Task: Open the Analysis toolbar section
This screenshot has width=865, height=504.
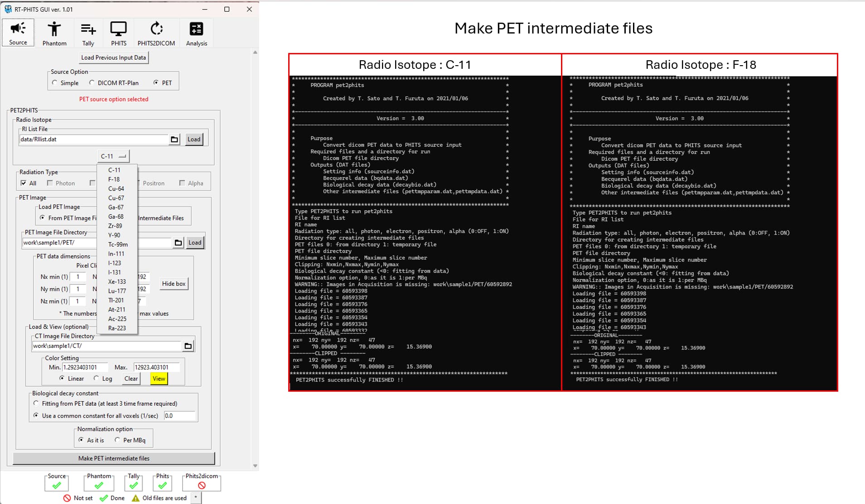Action: coord(196,33)
